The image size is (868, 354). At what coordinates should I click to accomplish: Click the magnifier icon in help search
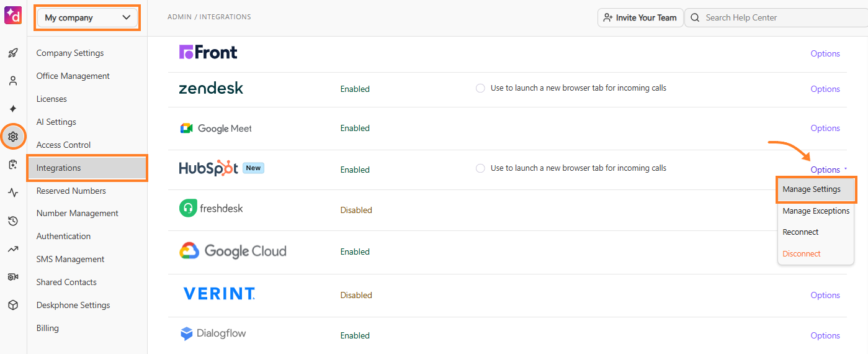(695, 17)
